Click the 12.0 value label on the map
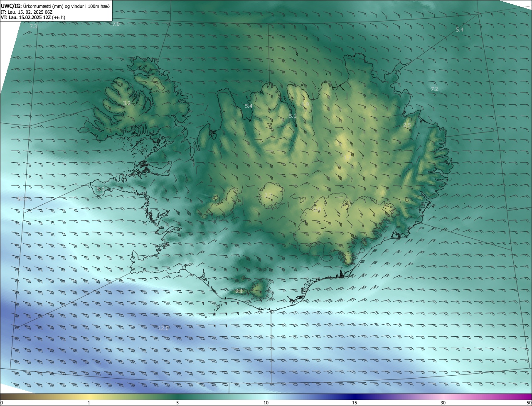Viewport: 532px width, 406px height. [x=164, y=328]
